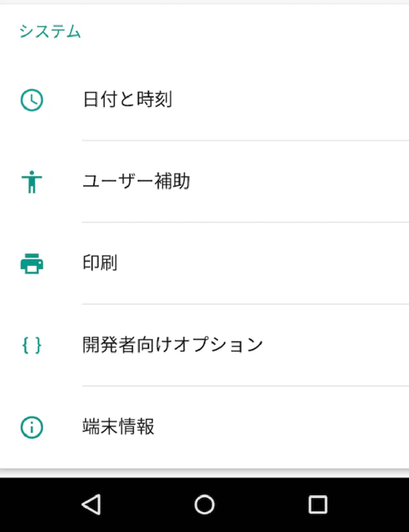Screen dimensions: 409x532
Task: Open the 端末情報 about device entry
Action: point(118,427)
